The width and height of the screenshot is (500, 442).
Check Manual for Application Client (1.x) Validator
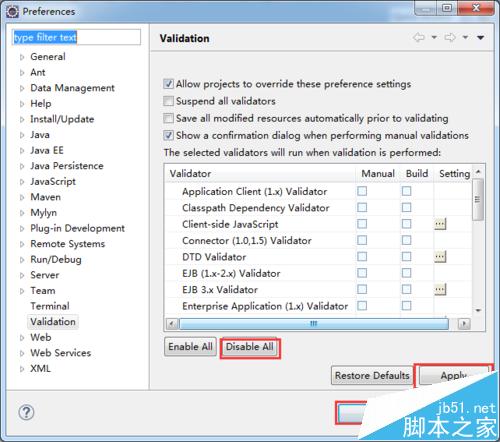point(362,191)
